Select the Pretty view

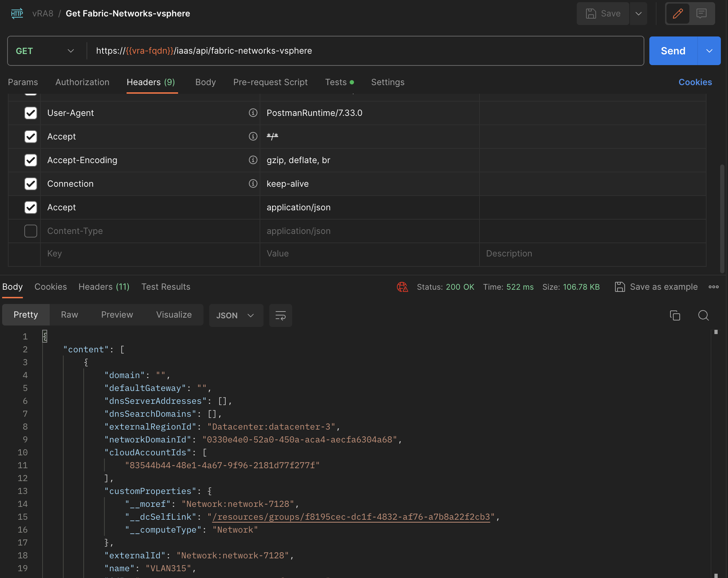(26, 315)
